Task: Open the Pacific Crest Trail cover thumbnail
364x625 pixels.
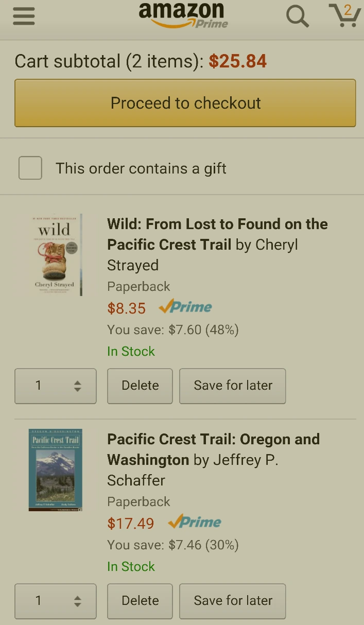Action: [56, 470]
